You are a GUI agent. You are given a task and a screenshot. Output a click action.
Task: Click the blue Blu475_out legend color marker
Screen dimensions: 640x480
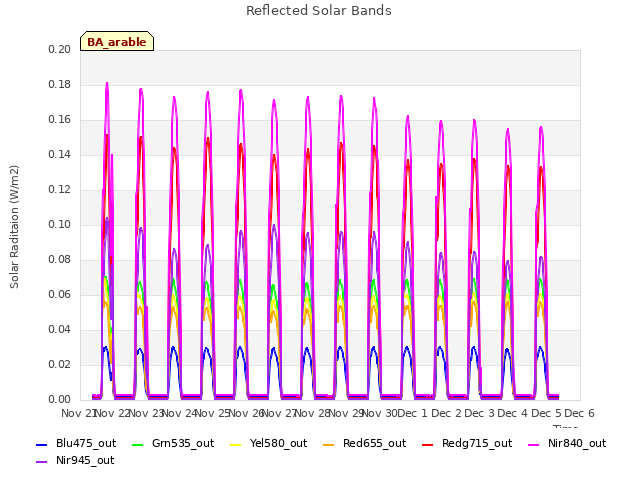[x=42, y=444]
